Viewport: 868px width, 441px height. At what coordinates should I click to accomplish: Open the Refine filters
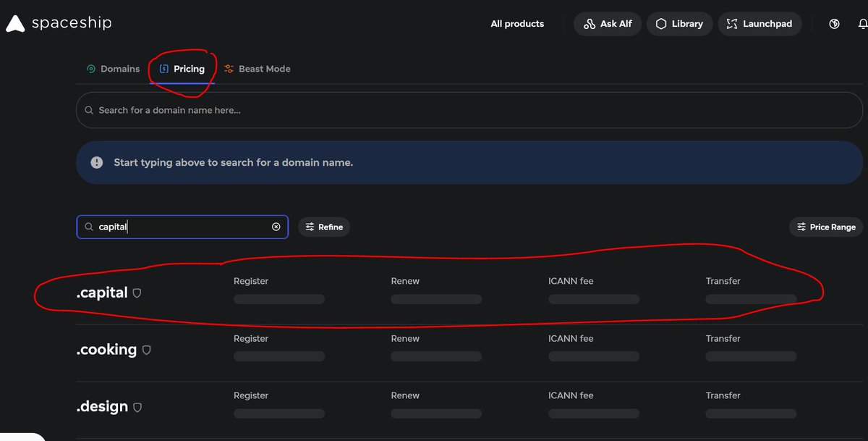pos(324,227)
